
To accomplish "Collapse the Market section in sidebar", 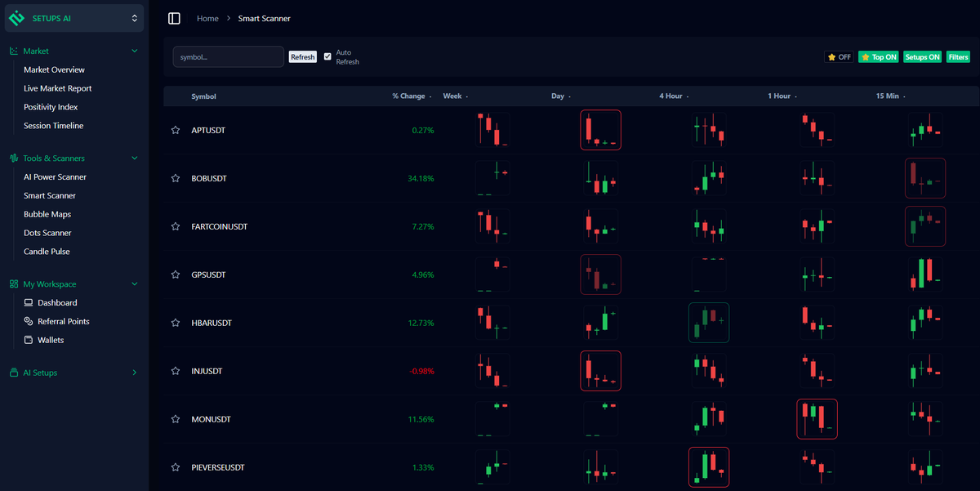I will (135, 51).
